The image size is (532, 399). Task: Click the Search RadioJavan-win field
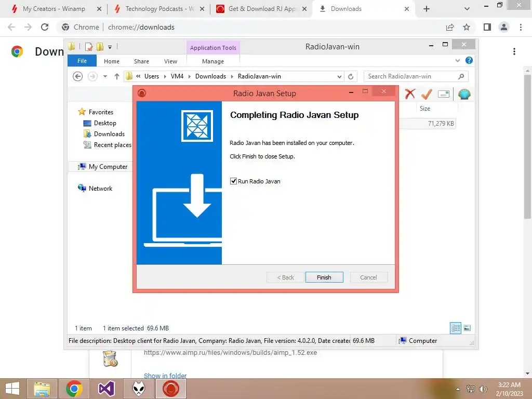(416, 76)
